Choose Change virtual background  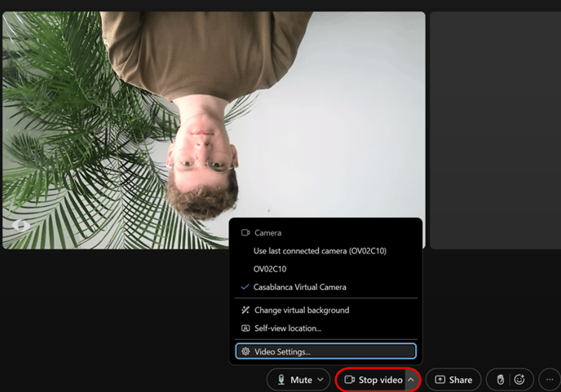point(302,311)
